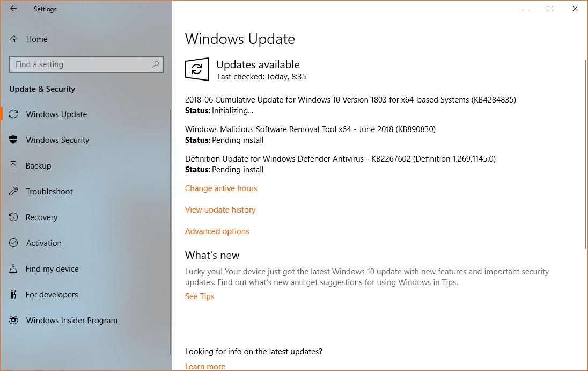Click the Home house icon
Viewport: 588px width, 371px height.
click(14, 39)
